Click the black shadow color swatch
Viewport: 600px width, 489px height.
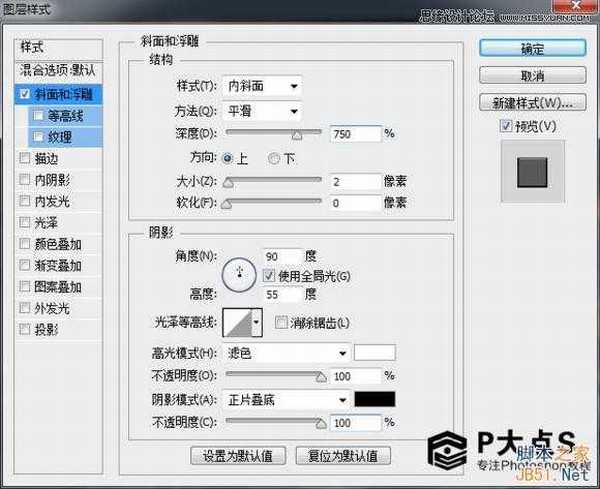(x=375, y=399)
